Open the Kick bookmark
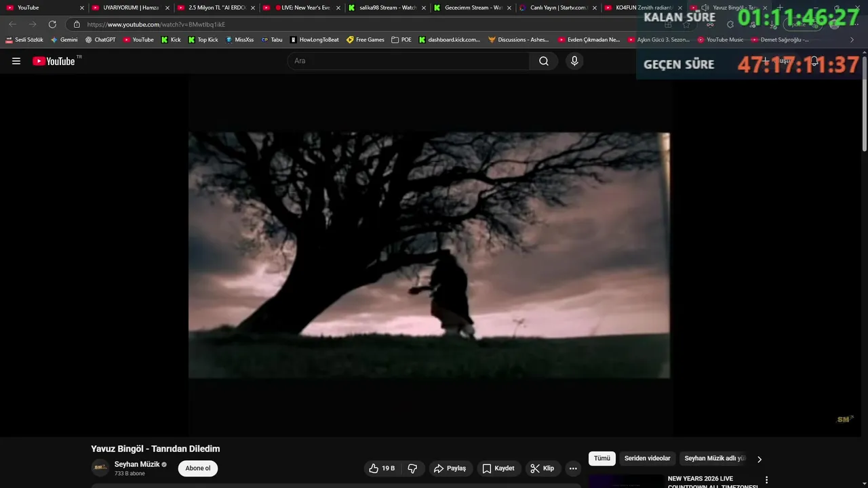 click(x=171, y=40)
